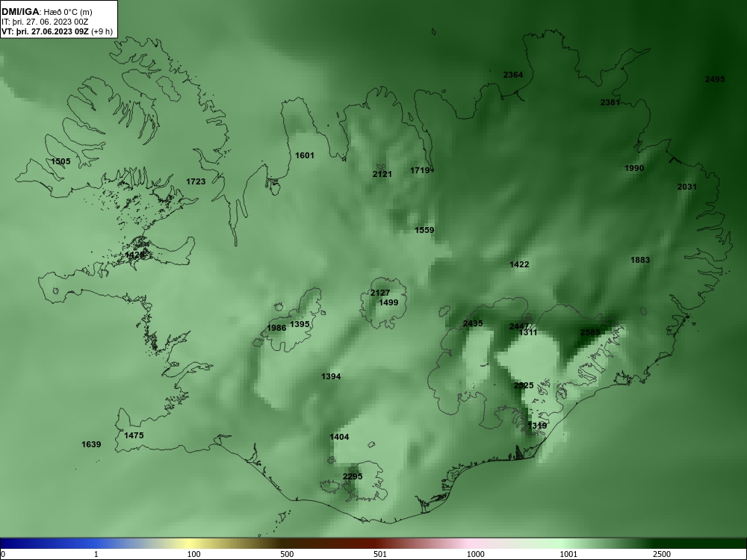This screenshot has height=560, width=747.
Task: Click the 1404 value label
Action: [339, 437]
